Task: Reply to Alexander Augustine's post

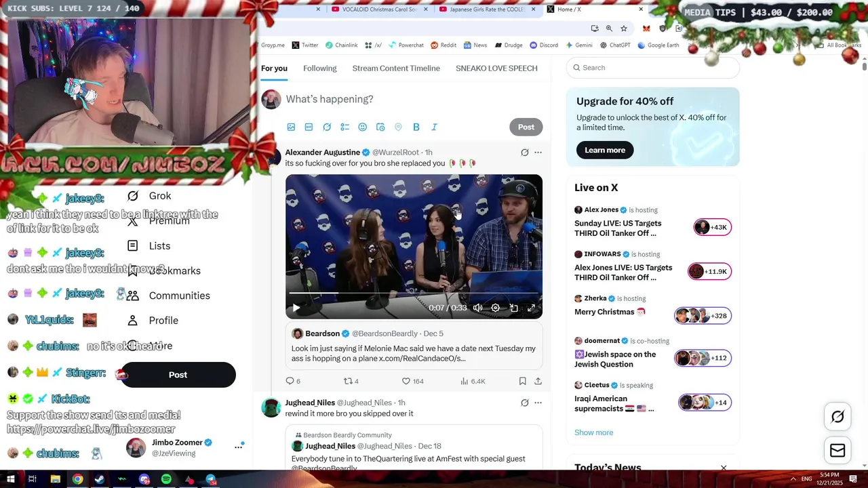Action: 292,381
